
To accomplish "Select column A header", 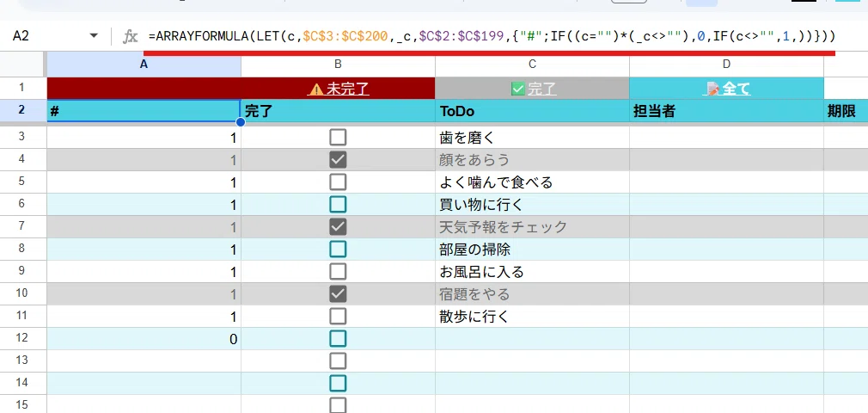I will (144, 65).
